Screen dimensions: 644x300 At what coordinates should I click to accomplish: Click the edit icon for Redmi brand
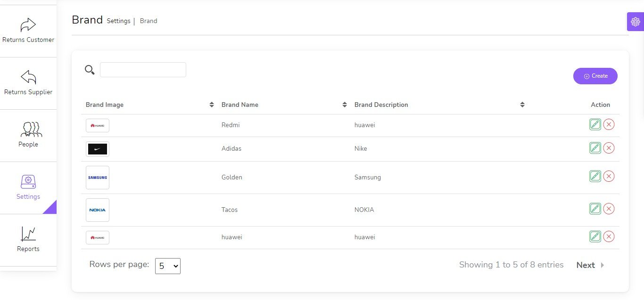coord(595,124)
